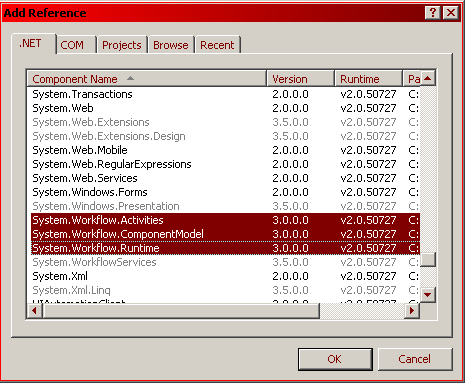Open the Projects tab
Screen dimensions: 465x383
pyautogui.click(x=122, y=45)
